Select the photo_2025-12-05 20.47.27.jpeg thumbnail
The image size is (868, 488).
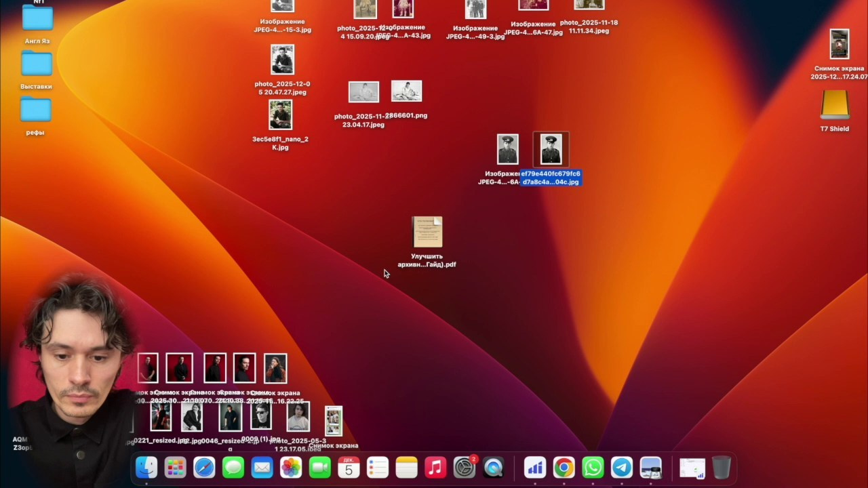[x=283, y=60]
